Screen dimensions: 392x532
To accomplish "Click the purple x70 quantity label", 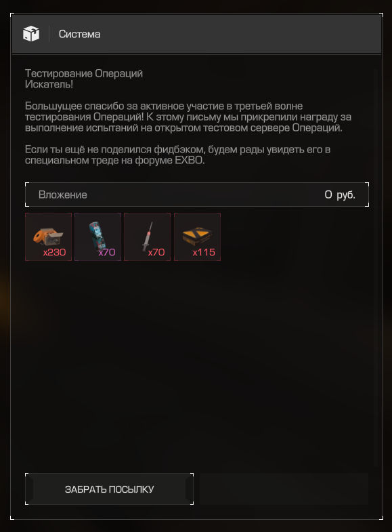I will (x=107, y=252).
